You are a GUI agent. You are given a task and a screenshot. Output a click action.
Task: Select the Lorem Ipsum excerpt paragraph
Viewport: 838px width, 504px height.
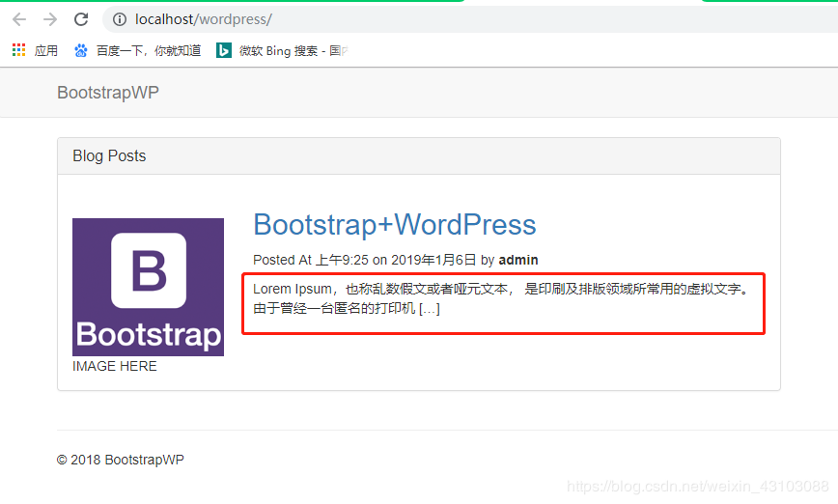503,298
